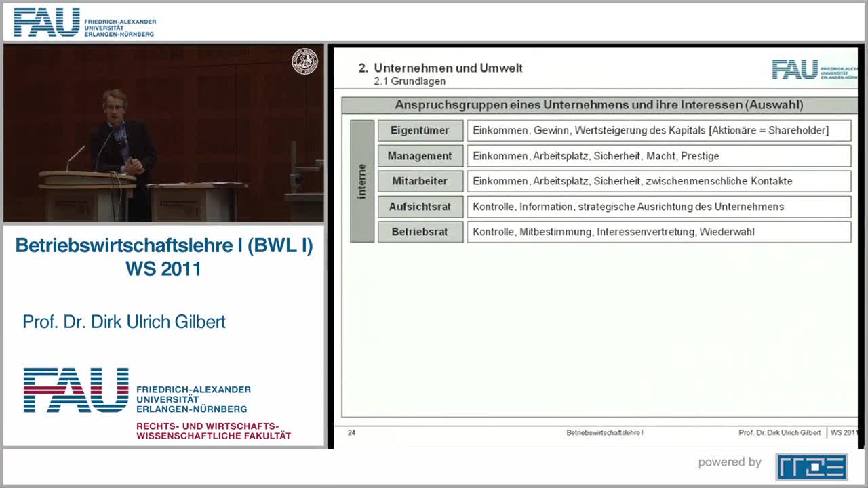
Task: Click footer 'Prof. Dr. Dirk Ulrich Gilbert'
Action: point(780,432)
